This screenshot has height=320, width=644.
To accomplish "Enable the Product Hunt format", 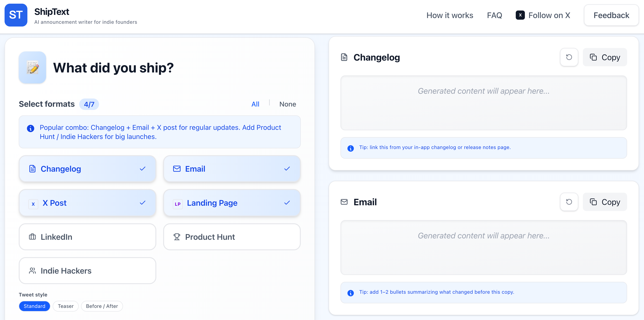I will click(232, 237).
